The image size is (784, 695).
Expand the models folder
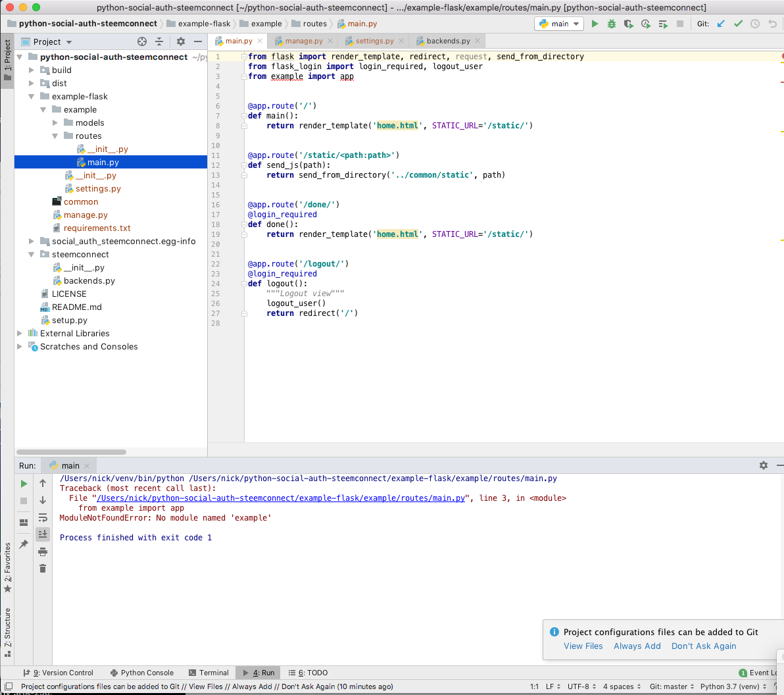tap(55, 122)
